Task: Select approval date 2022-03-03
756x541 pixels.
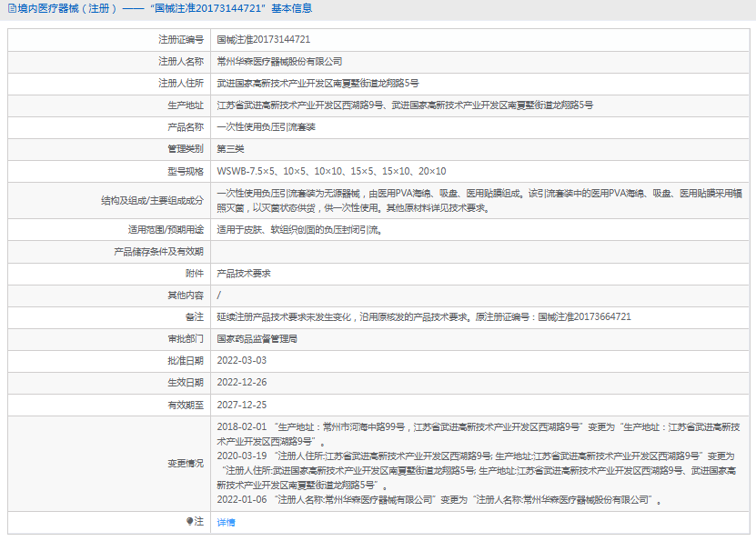Action: point(242,361)
